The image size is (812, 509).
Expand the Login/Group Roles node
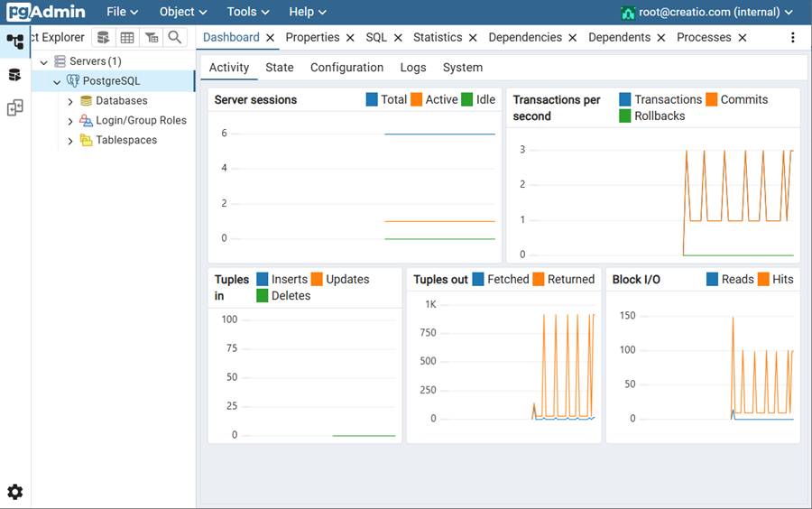click(70, 121)
